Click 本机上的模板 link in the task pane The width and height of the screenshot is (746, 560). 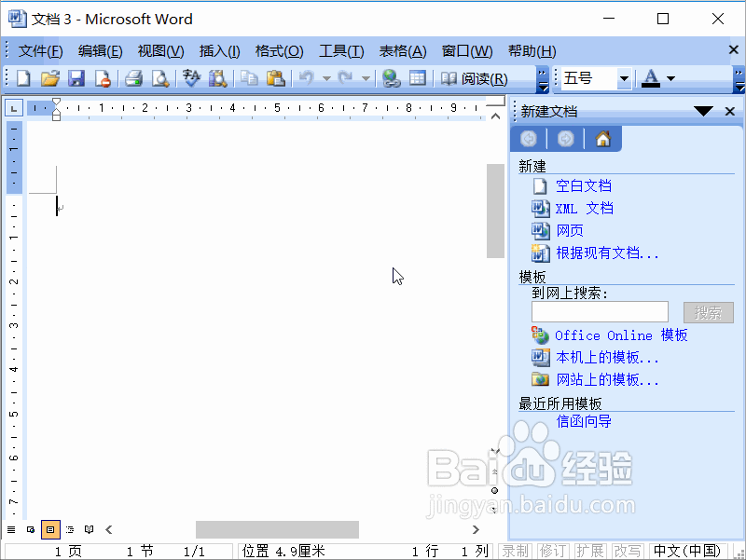(606, 356)
